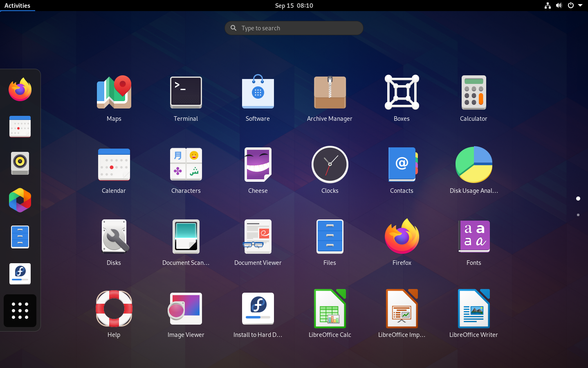Switch to the second page of apps
Image resolution: width=588 pixels, height=368 pixels.
[578, 215]
